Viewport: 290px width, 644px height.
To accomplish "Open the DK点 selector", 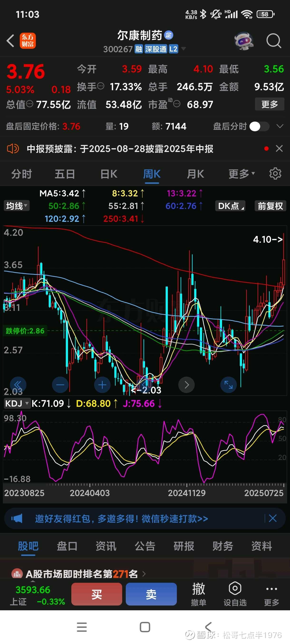I will (230, 206).
